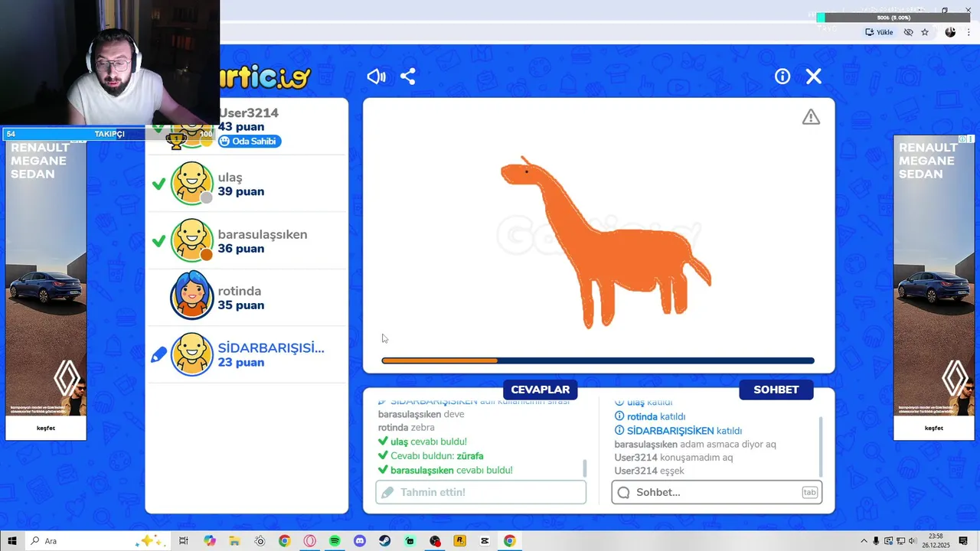Click 'rotinda katıldı' join notice
Image resolution: width=980 pixels, height=551 pixels.
pyautogui.click(x=650, y=416)
